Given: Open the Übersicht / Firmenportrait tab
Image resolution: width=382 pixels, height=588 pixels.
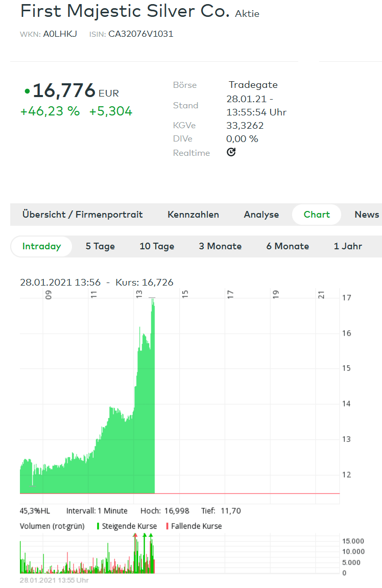Looking at the screenshot, I should click(x=82, y=215).
